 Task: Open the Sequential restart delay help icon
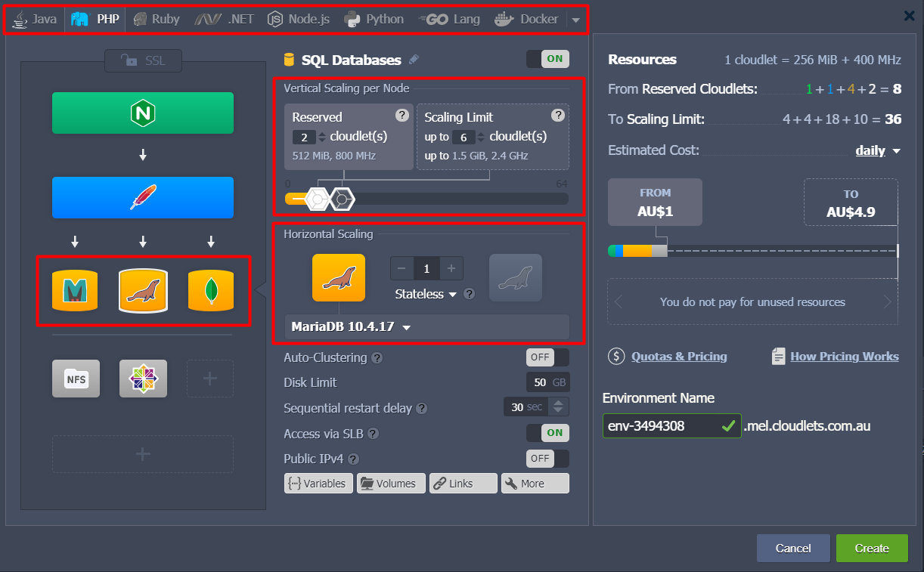tap(422, 408)
